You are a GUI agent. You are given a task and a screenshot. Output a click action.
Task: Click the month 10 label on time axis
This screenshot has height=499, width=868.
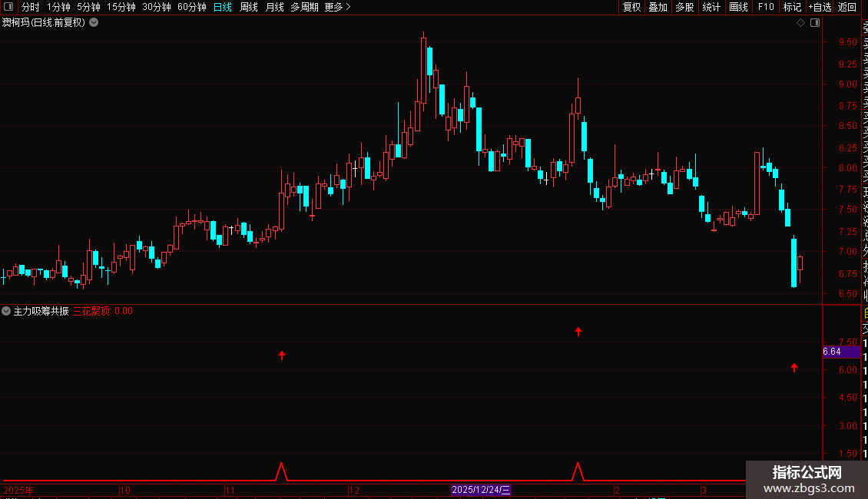125,490
